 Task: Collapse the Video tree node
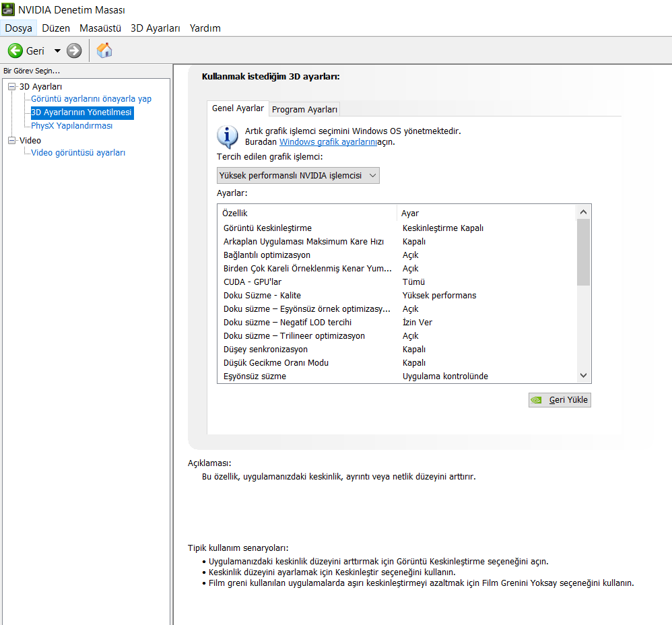[x=11, y=140]
